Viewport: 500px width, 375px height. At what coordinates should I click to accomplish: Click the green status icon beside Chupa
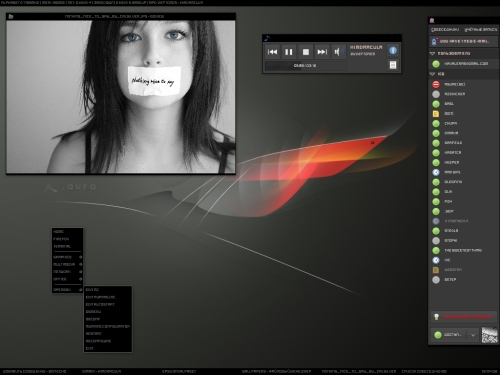click(x=436, y=123)
